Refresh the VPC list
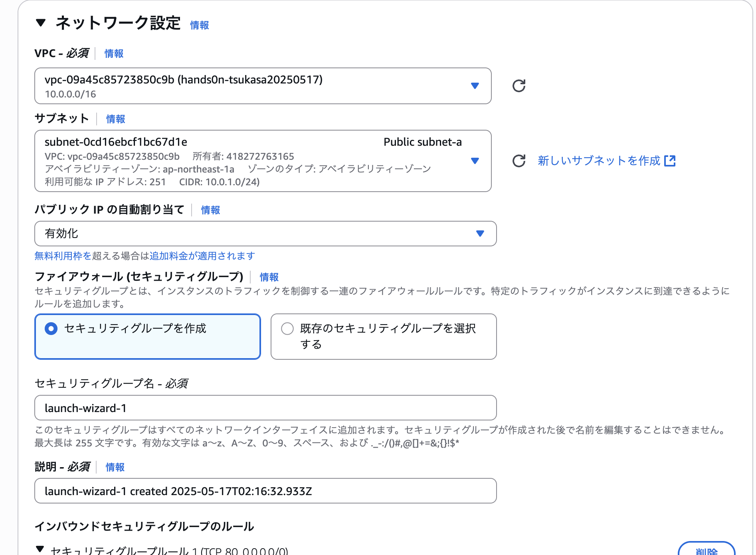 [519, 86]
